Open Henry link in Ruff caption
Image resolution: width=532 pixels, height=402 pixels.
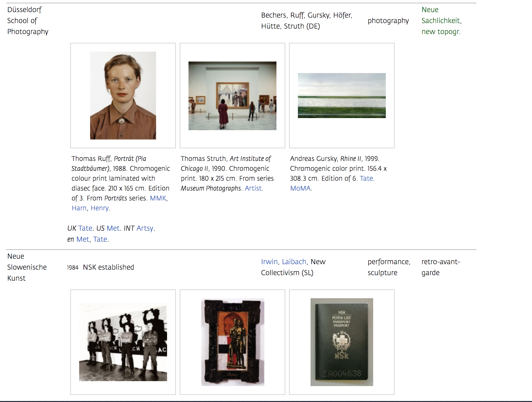(99, 208)
